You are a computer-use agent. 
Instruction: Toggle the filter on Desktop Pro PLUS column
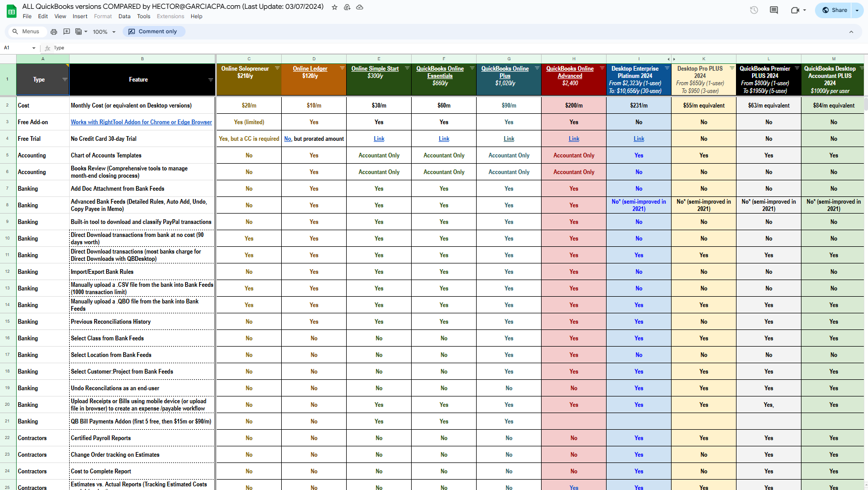pos(731,68)
